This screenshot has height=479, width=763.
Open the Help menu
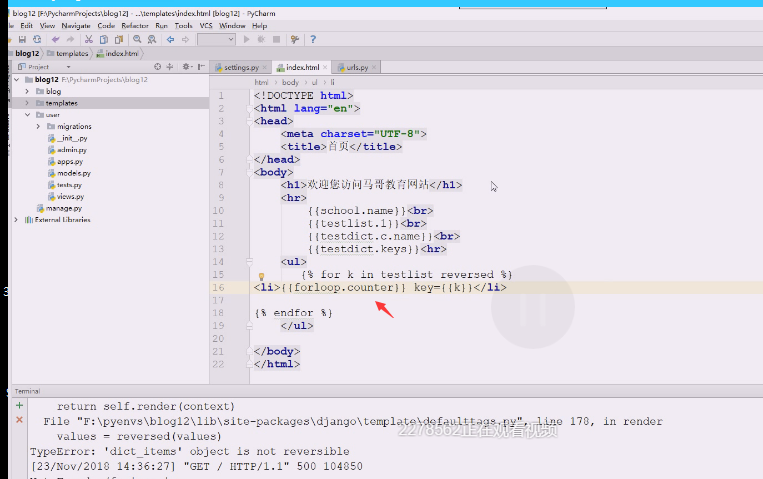(259, 26)
